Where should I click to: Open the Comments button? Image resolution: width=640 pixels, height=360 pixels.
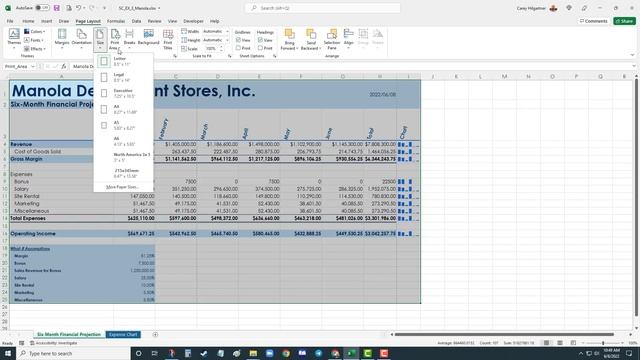[593, 21]
